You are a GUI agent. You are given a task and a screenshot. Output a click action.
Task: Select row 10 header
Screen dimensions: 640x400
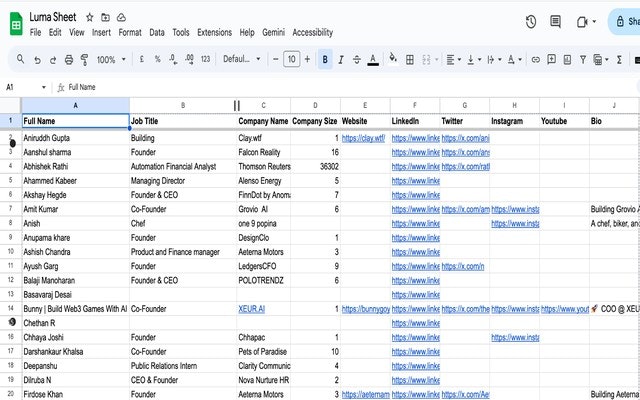tap(11, 252)
